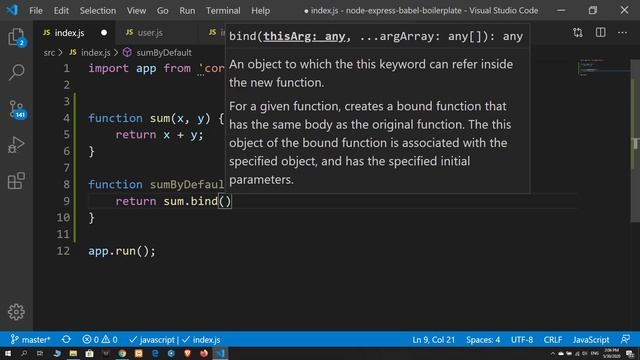
Task: Click line number 5 in the gutter
Action: pyautogui.click(x=66, y=135)
